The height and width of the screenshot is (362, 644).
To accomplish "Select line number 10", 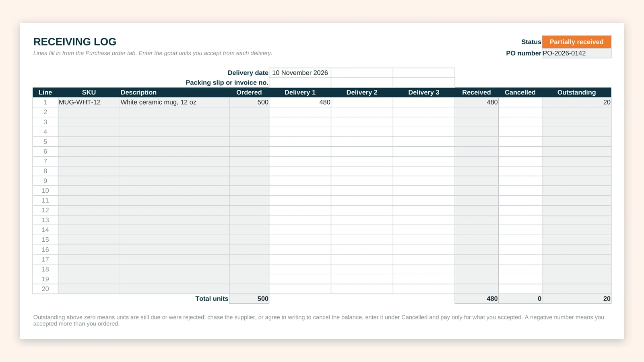I will tap(45, 191).
